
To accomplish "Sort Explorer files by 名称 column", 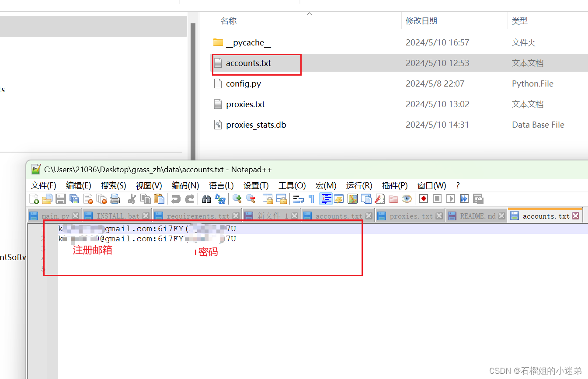I will pyautogui.click(x=229, y=21).
